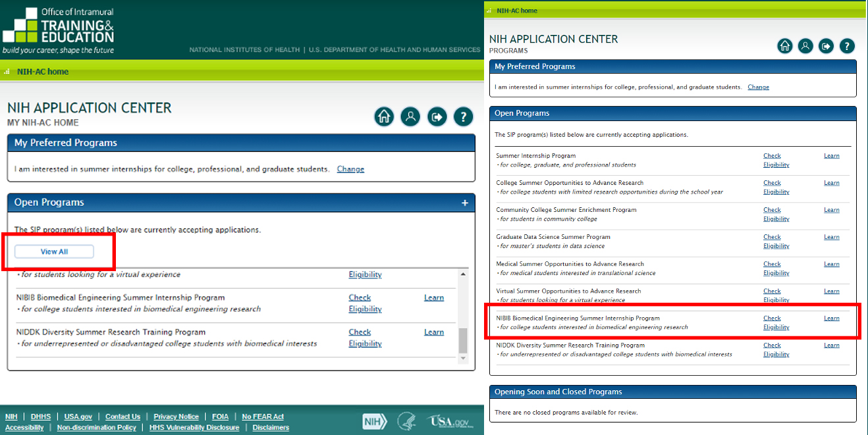Open the HHS Vulnerability Disclosure footer link
Viewport: 868px width, 435px height.
pos(194,427)
